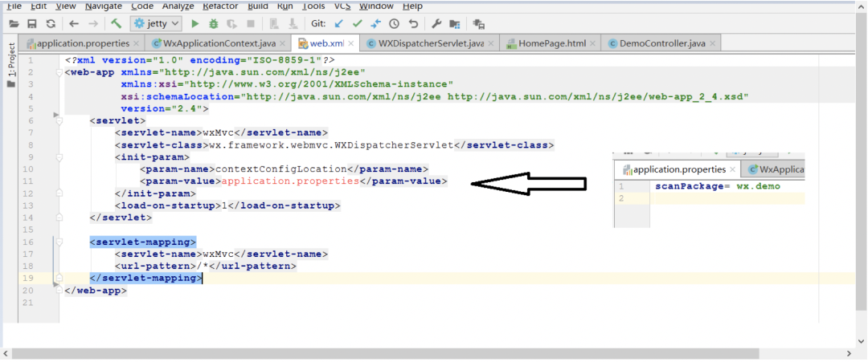Click the rightmost toolbar icon after Project Structure
868x362 pixels.
(479, 24)
